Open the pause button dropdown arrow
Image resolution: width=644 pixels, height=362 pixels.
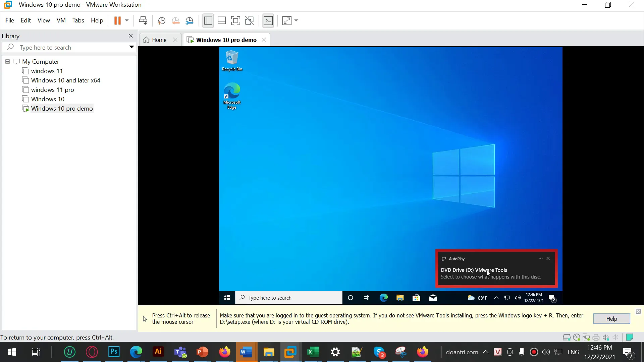pyautogui.click(x=127, y=20)
